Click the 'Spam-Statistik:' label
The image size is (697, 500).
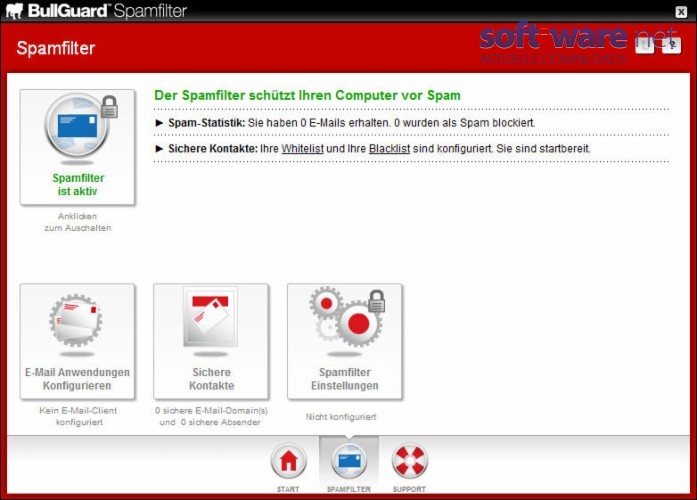(206, 123)
